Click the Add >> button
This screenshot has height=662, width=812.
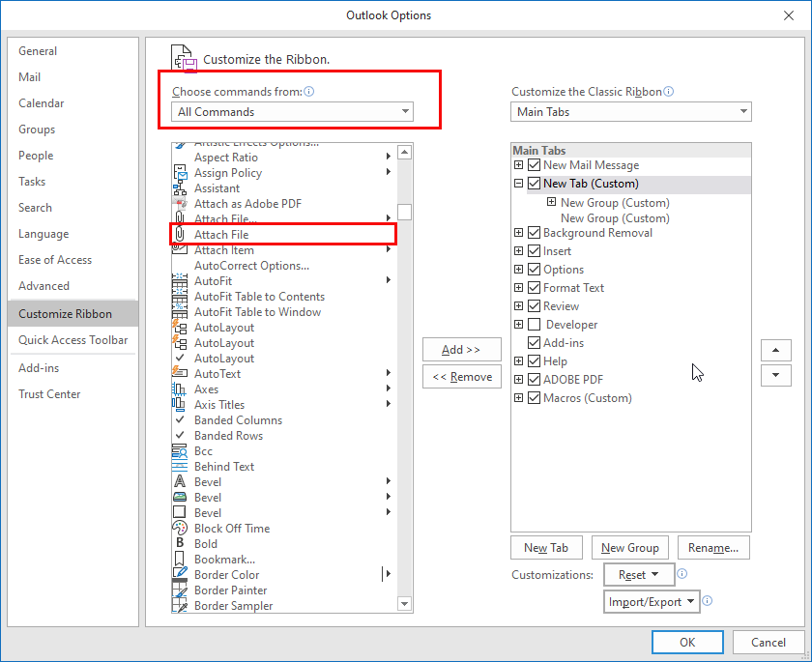coord(461,350)
